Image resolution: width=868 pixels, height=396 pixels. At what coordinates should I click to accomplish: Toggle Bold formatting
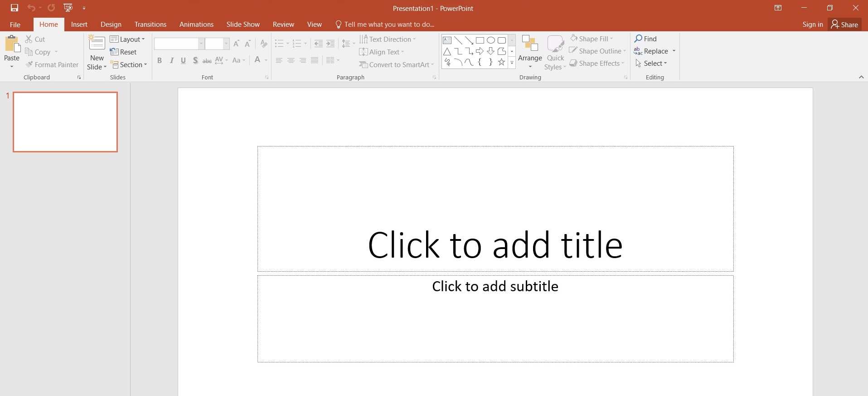[160, 60]
